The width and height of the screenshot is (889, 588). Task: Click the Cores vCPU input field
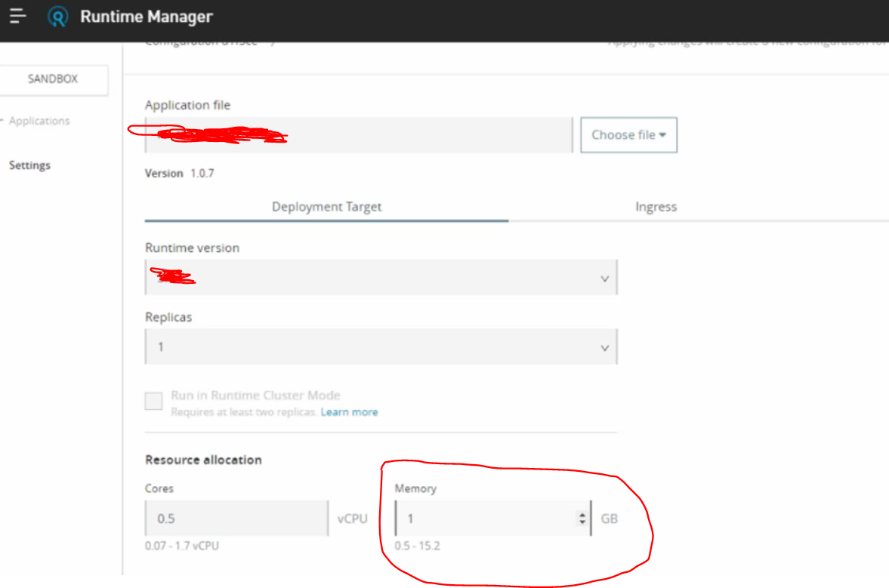234,519
